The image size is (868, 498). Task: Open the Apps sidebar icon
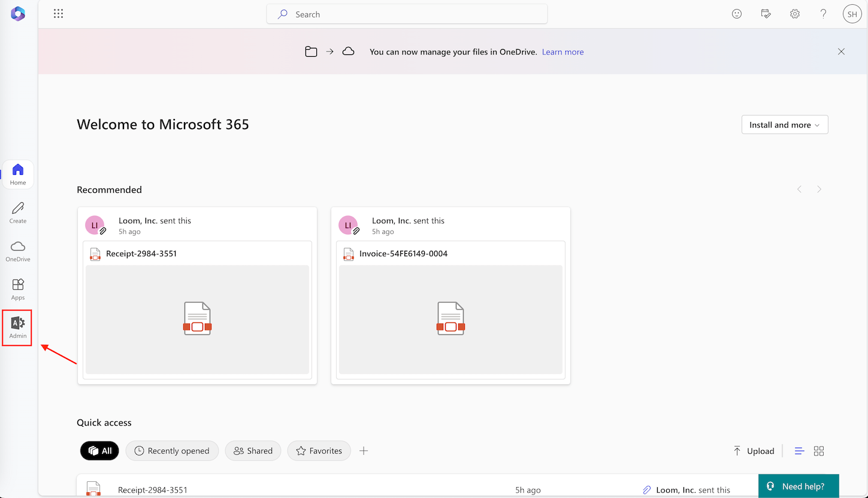(x=18, y=290)
